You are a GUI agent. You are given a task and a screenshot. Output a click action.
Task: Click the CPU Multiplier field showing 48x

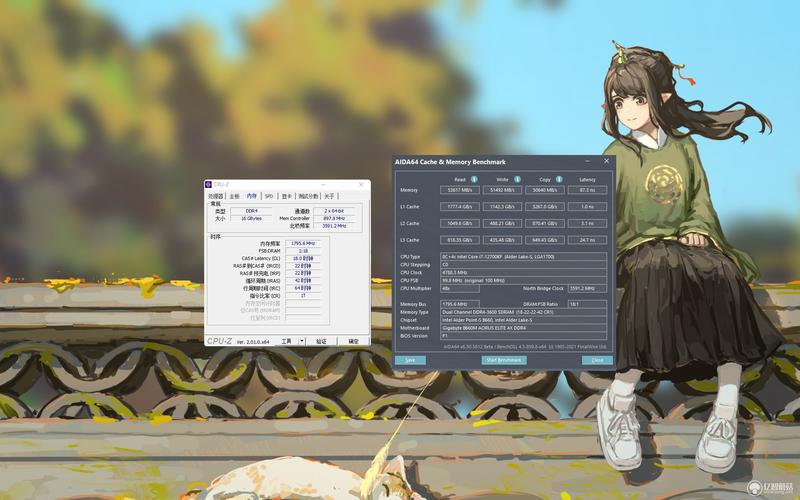pos(460,288)
